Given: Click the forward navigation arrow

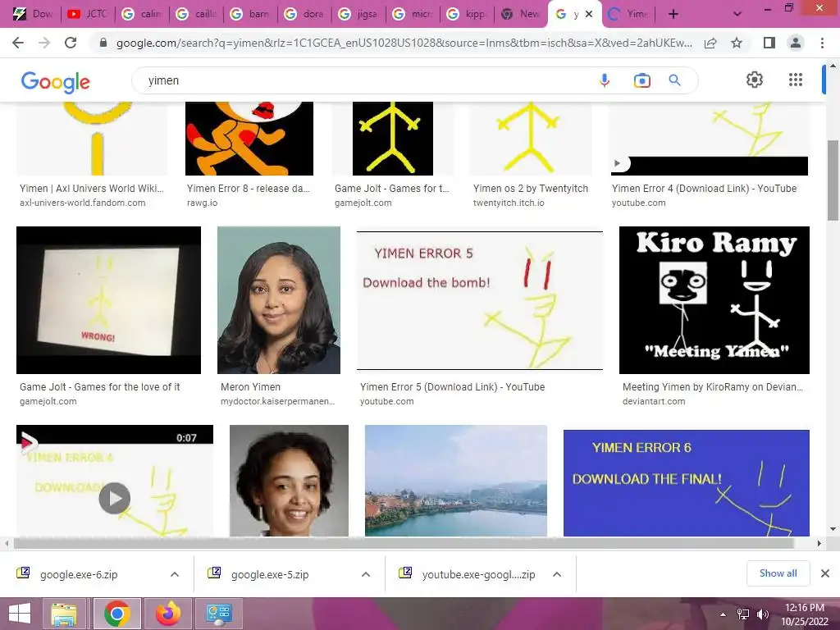Looking at the screenshot, I should 44,43.
